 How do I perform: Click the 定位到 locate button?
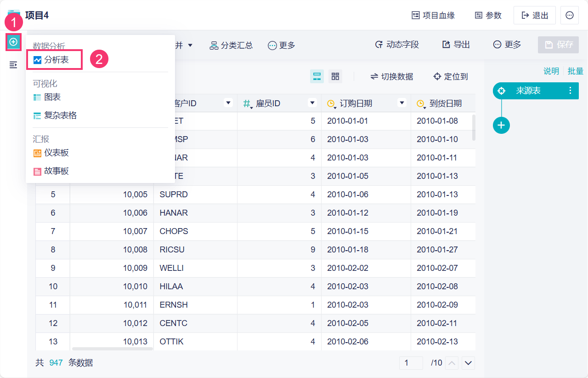[x=450, y=76]
